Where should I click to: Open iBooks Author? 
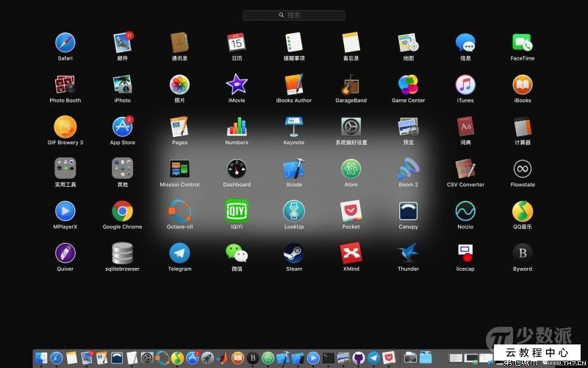click(294, 85)
